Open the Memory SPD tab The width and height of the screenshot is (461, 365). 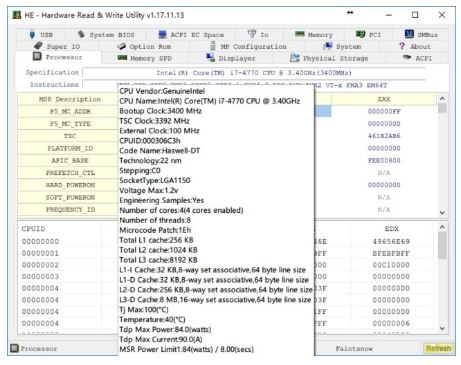point(145,58)
